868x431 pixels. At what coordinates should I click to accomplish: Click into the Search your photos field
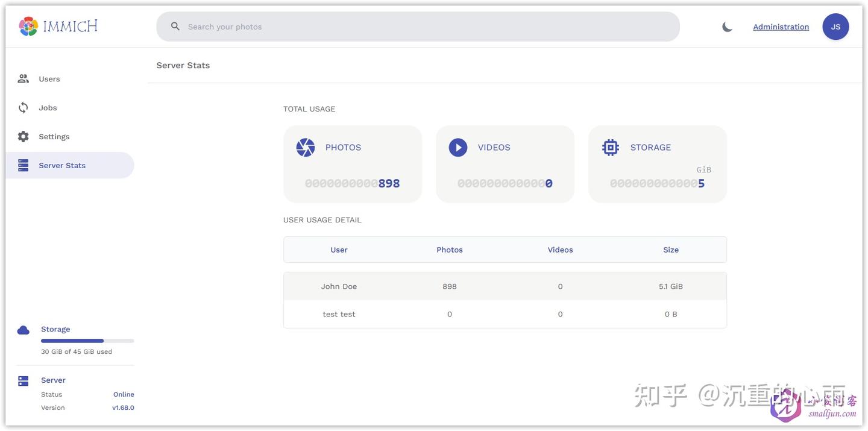[422, 27]
